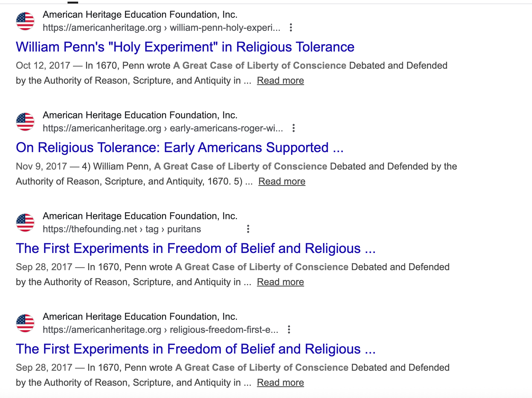Open three-dot menu for religious-freedom-first result

(x=289, y=330)
